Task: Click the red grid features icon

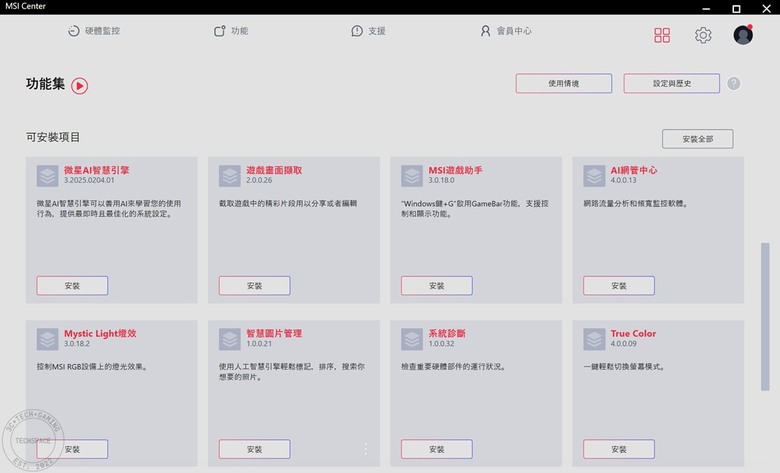Action: tap(662, 35)
